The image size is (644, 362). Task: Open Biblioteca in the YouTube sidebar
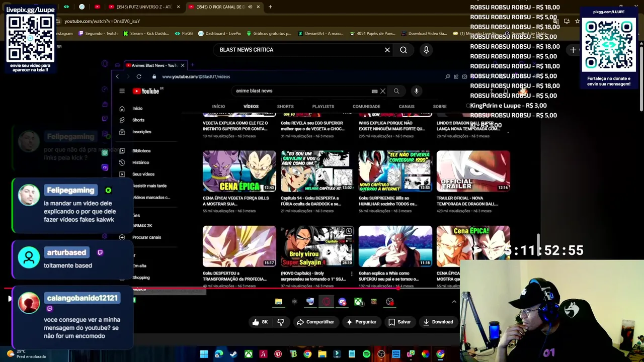pyautogui.click(x=135, y=151)
